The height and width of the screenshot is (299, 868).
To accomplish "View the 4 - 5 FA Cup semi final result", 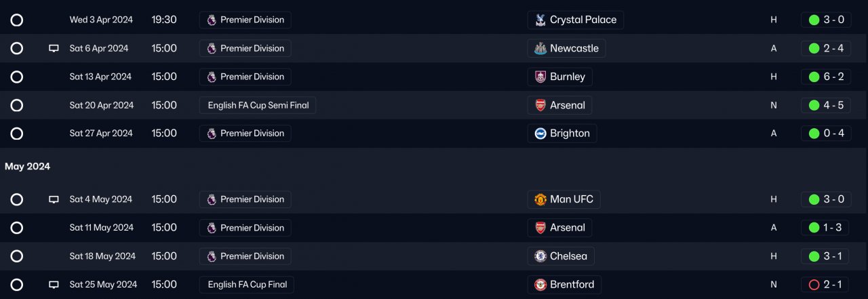I will coord(826,105).
